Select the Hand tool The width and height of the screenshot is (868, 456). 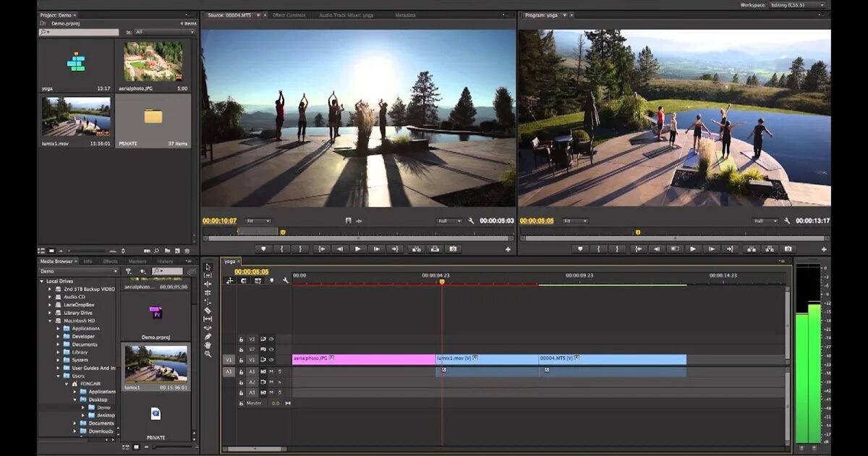(208, 345)
